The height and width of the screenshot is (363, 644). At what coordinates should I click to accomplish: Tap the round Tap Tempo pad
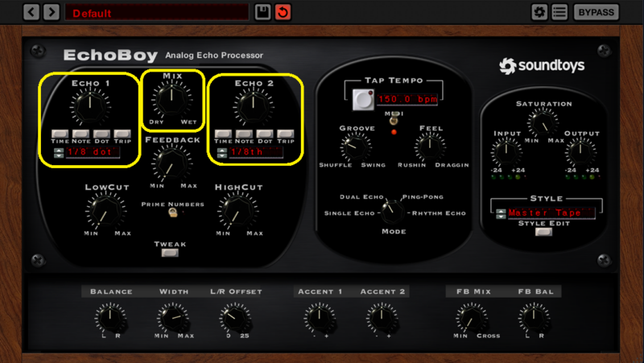(x=363, y=100)
